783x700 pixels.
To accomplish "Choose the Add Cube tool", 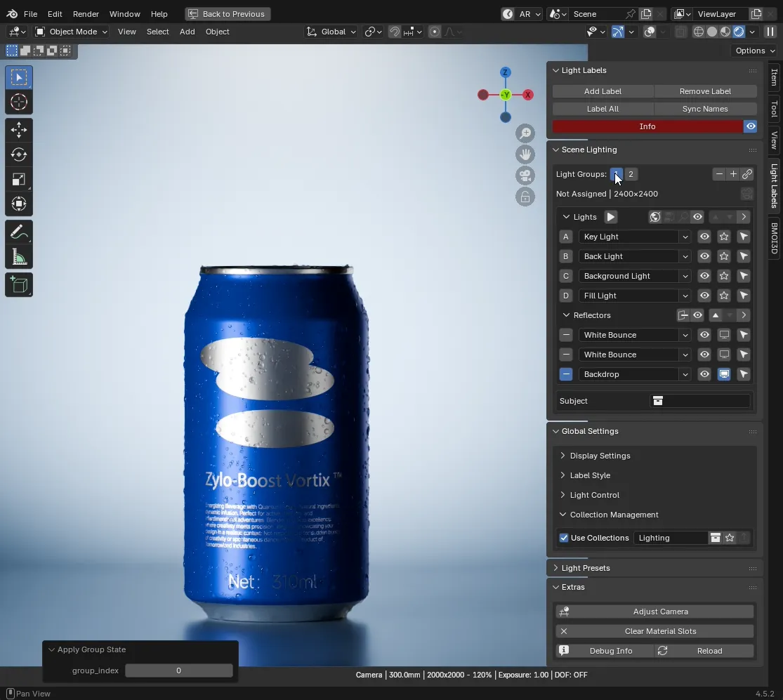I will click(19, 285).
